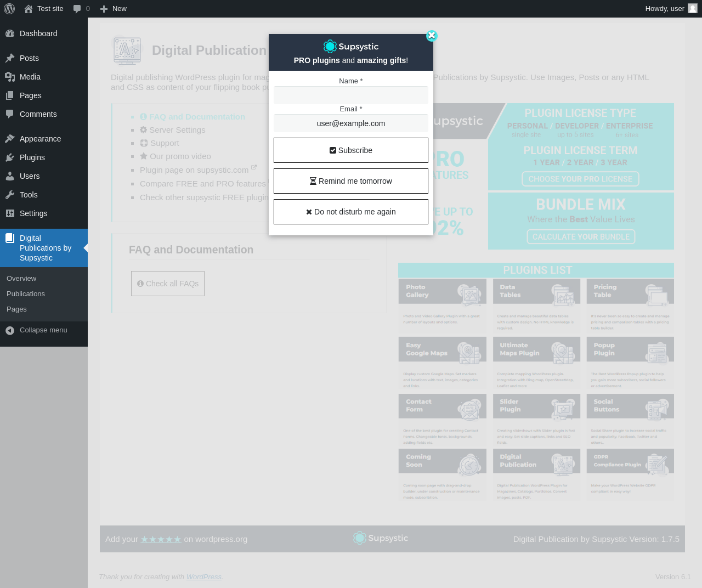Click the Supsystic logo in footer
Screen dimensions: 702x588
pyautogui.click(x=381, y=538)
